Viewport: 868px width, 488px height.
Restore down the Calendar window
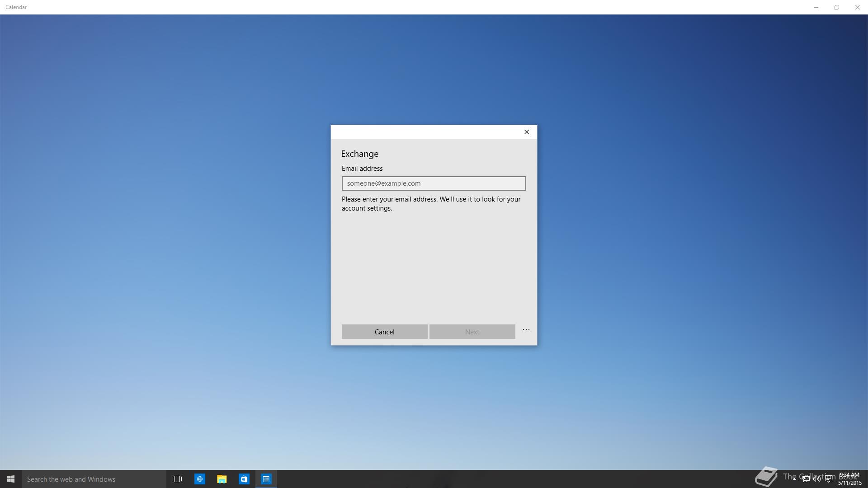pyautogui.click(x=837, y=7)
